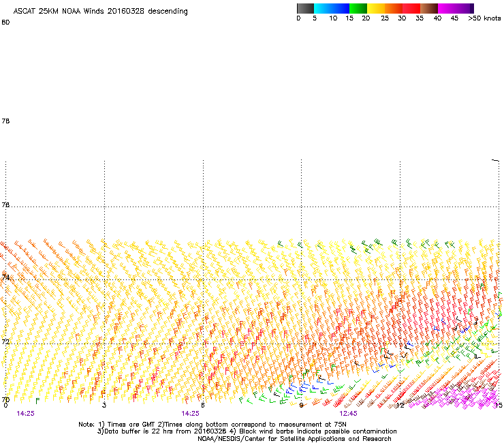Image resolution: width=504 pixels, height=443 pixels.
Task: Click the '25' legend tick label
Action: pyautogui.click(x=385, y=18)
